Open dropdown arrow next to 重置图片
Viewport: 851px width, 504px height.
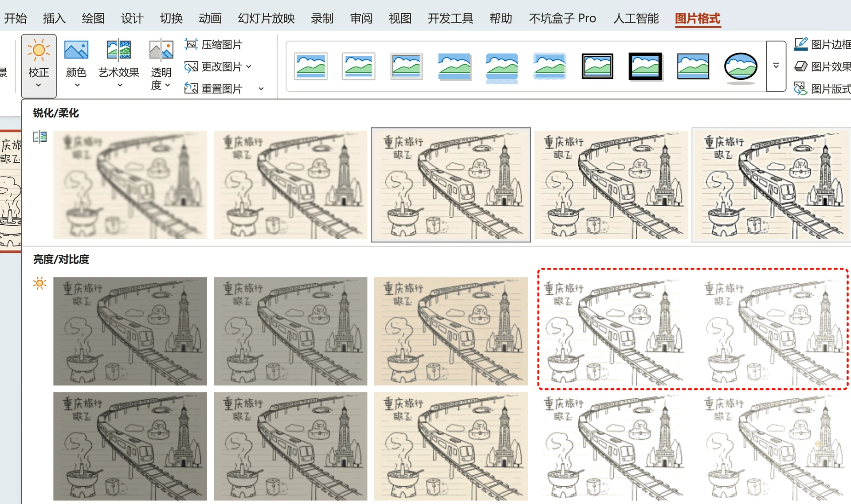[261, 89]
